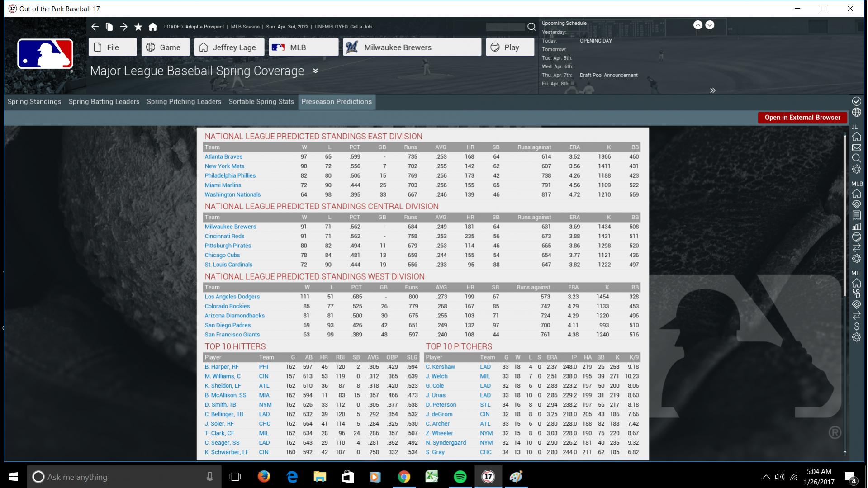Click MLB baseball icon in sidebar
Screen dimensions: 868x488
tap(856, 237)
